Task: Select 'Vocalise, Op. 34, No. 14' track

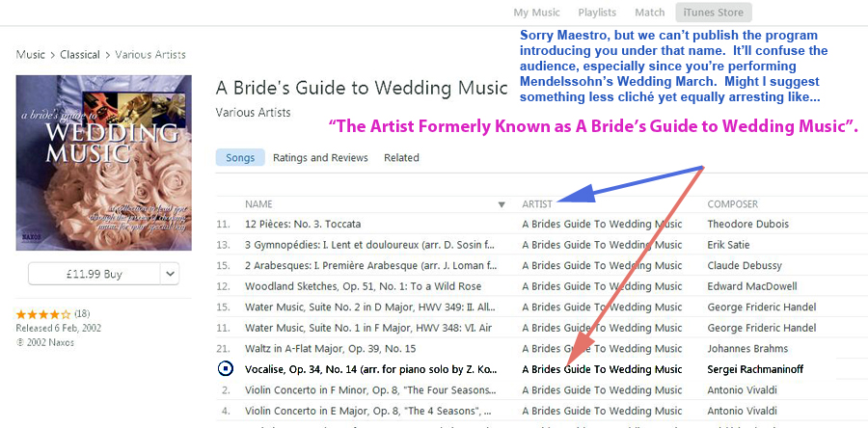Action: [371, 369]
